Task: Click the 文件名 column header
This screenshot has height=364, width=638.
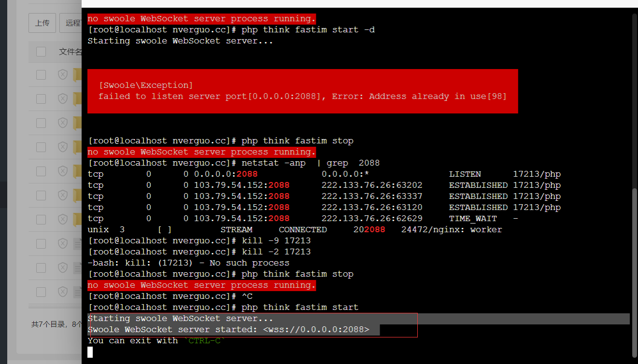Action: [70, 52]
